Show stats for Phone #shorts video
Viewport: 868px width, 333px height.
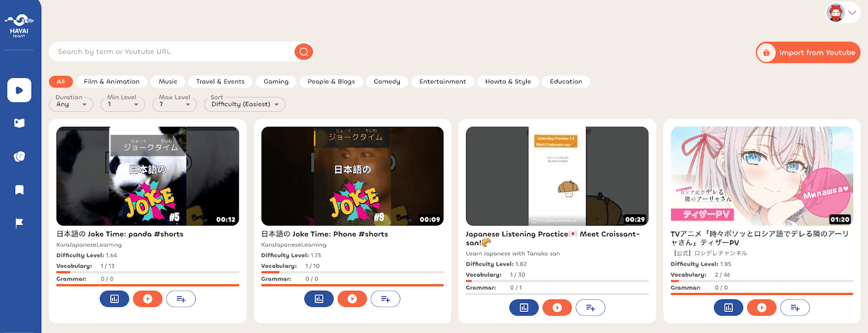click(319, 299)
